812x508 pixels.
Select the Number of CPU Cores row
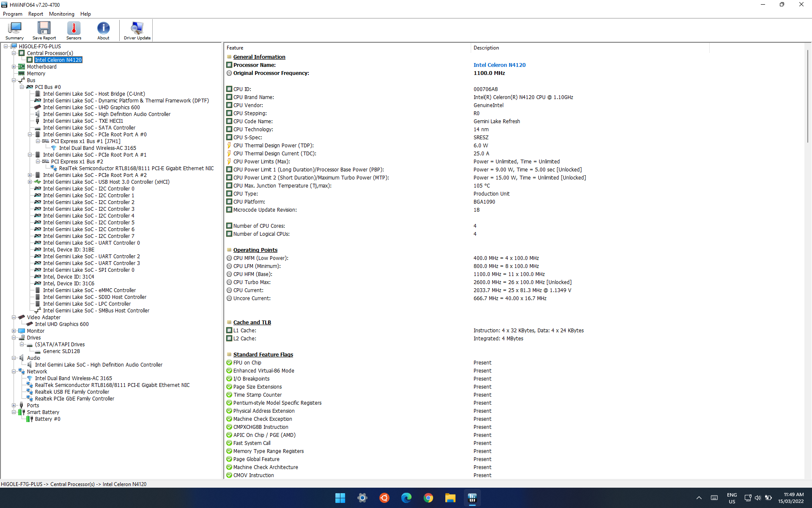tap(467, 226)
